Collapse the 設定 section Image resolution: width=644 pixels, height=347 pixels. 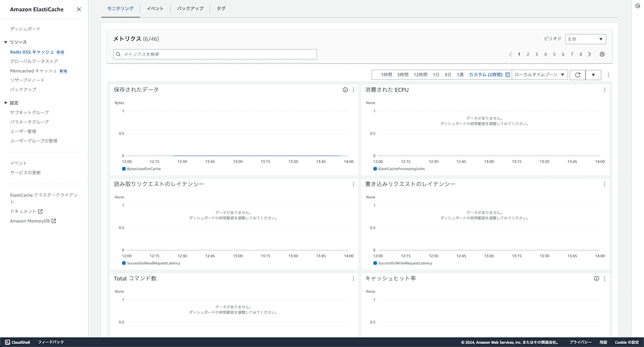(x=6, y=103)
